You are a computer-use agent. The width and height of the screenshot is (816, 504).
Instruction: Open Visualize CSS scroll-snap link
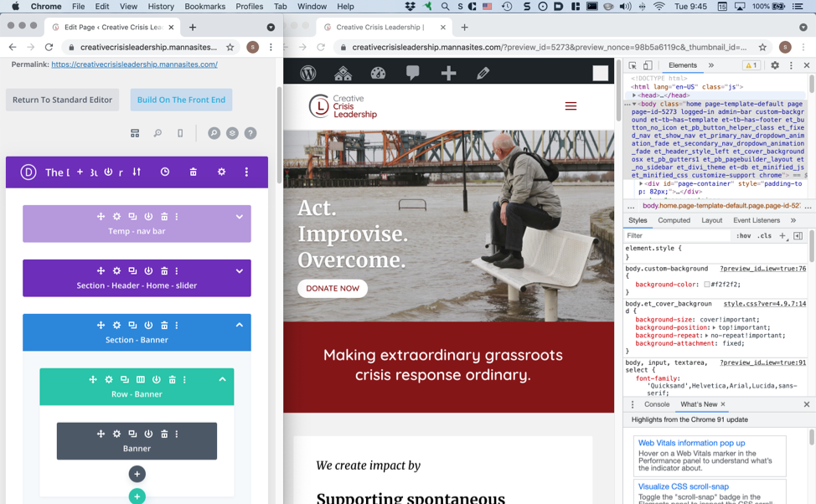click(684, 486)
